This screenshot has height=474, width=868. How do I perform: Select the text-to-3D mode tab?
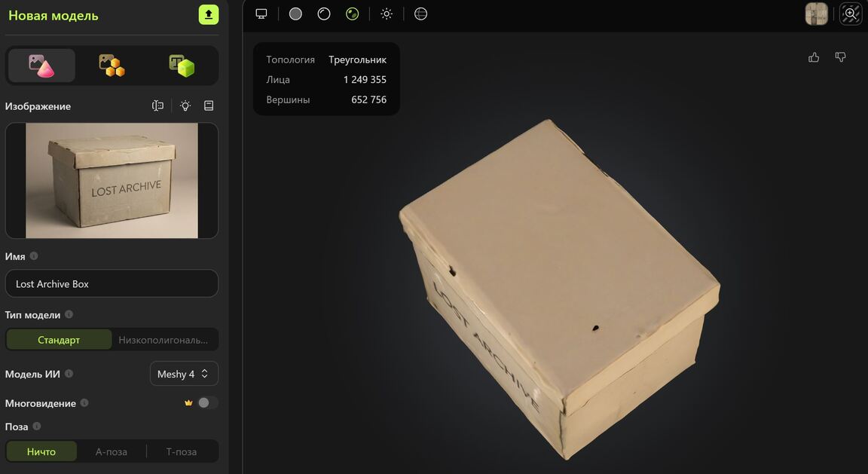pyautogui.click(x=182, y=66)
